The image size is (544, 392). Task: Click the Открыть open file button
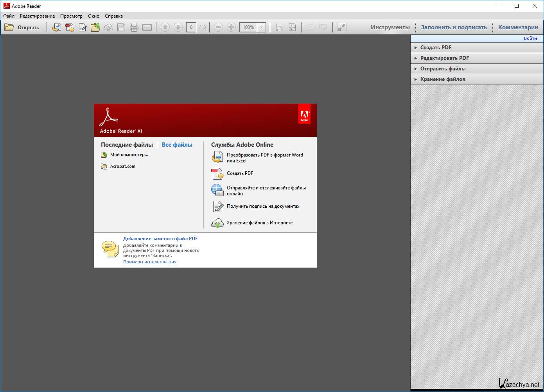tap(22, 27)
